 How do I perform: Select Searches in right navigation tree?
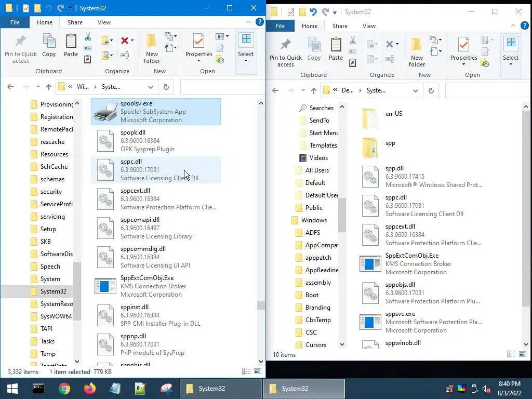[x=317, y=108]
